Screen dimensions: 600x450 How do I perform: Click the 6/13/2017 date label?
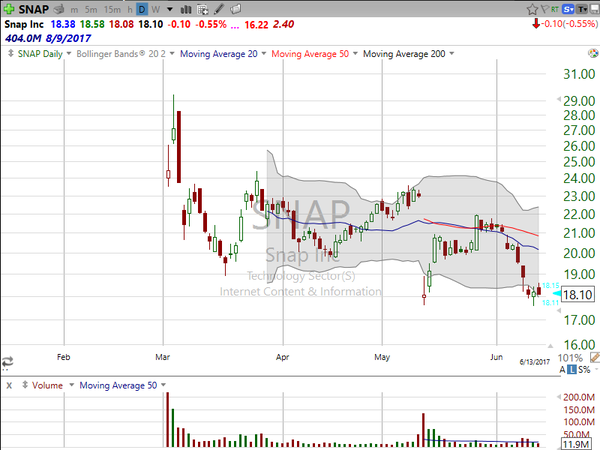coord(535,362)
